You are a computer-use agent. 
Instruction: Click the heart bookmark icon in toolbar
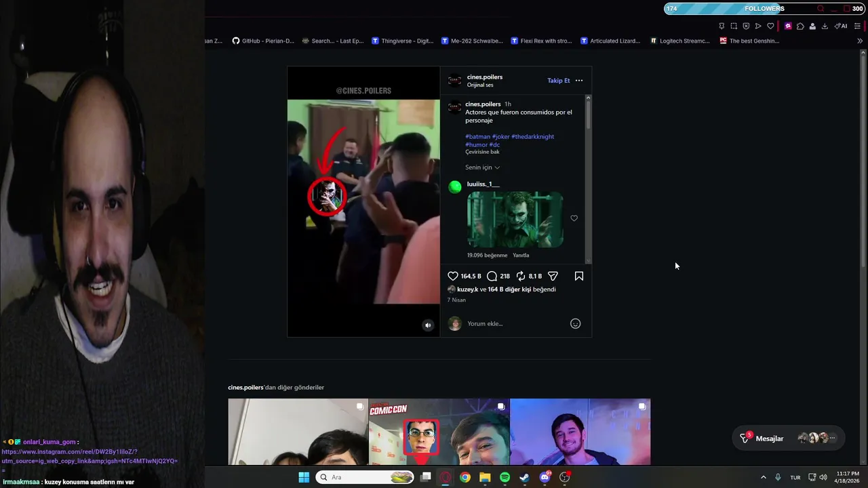[770, 26]
